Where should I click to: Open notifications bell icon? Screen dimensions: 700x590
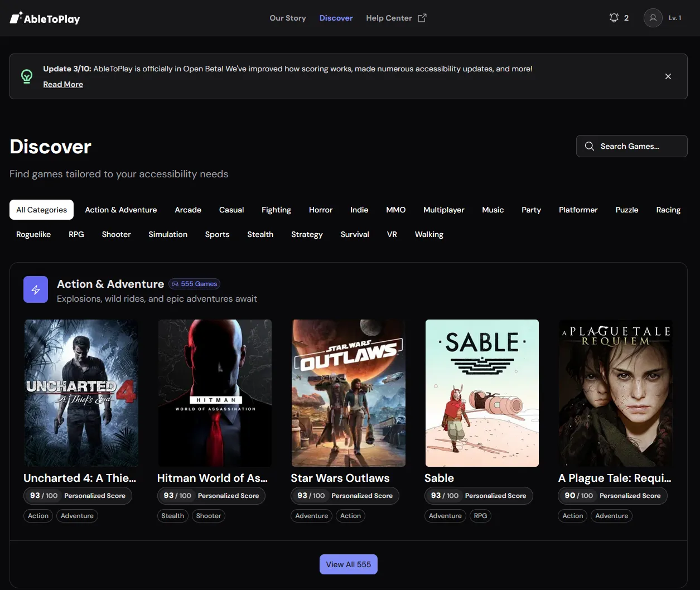(614, 18)
